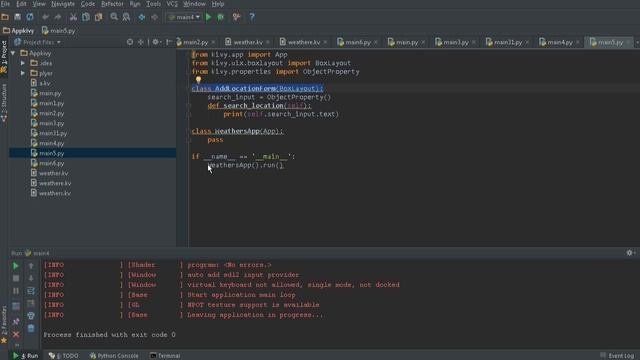Open the main4 run configuration dropdown
Viewport: 640px width, 360px height.
(x=184, y=17)
